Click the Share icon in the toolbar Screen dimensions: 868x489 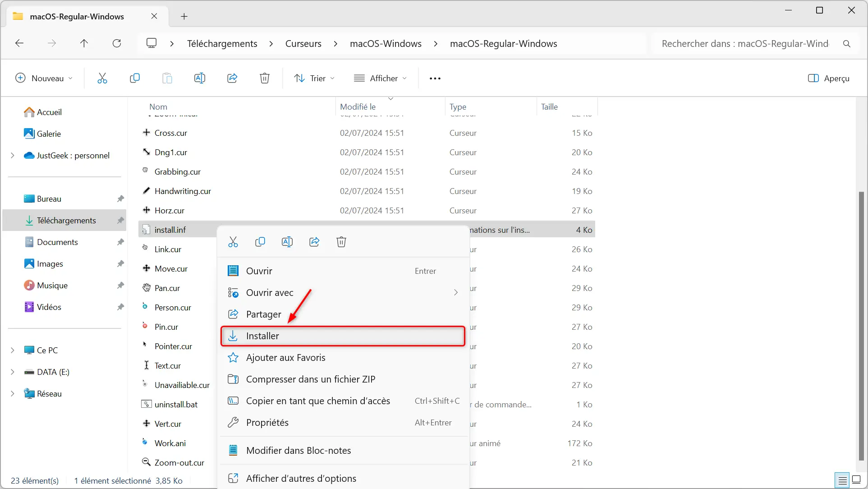[232, 78]
